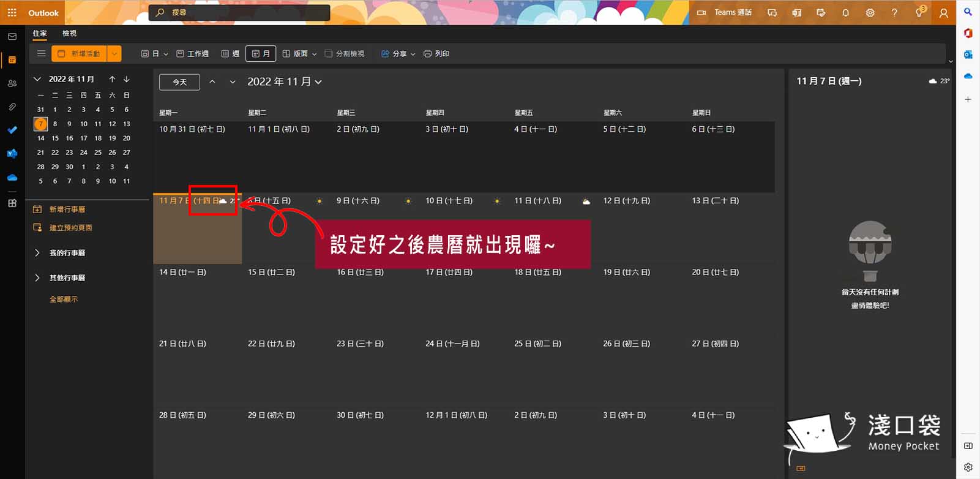This screenshot has height=479, width=980.
Task: Open Office apps icon in header
Action: 796,12
